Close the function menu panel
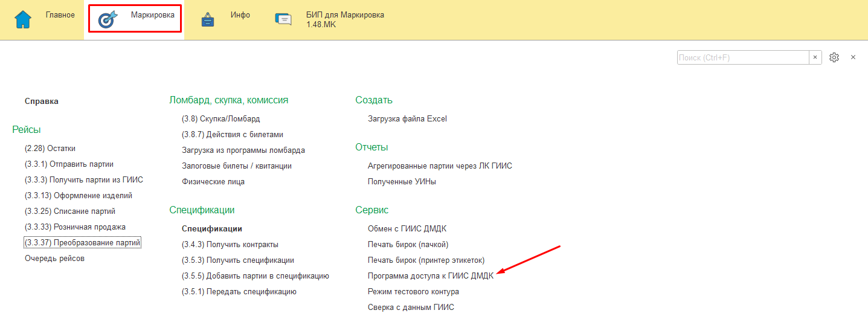 [853, 57]
